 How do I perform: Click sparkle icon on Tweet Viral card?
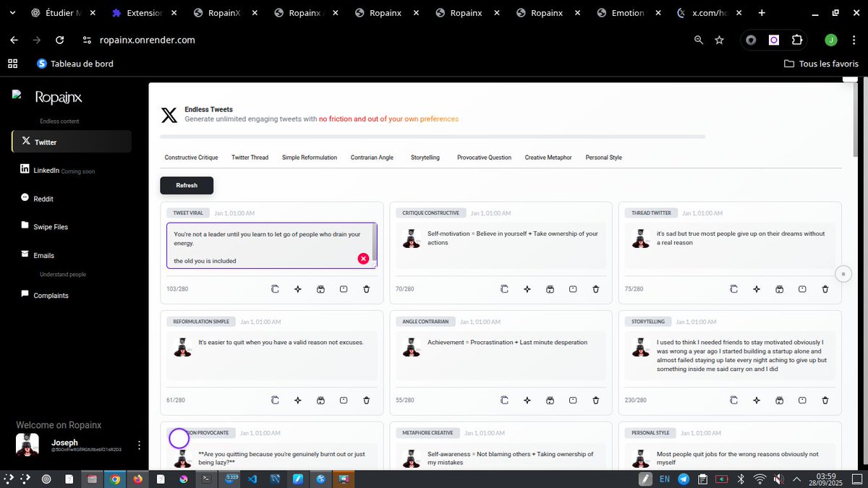tap(298, 289)
